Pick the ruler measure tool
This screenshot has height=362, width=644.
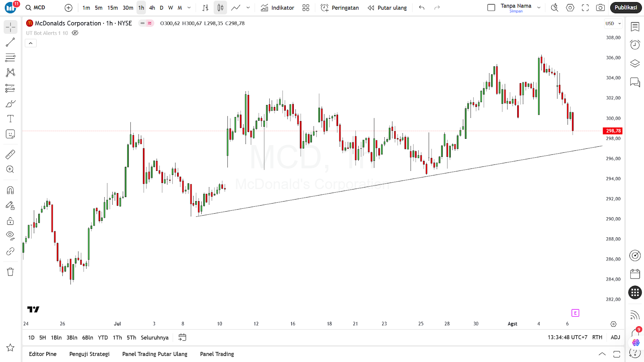(10, 154)
